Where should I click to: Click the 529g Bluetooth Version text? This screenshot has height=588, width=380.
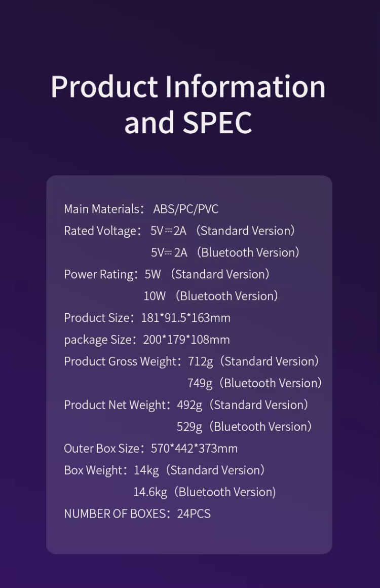pos(244,427)
